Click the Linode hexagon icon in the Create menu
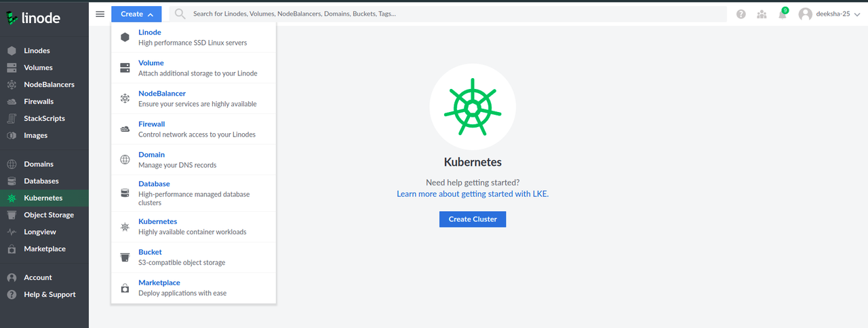Screen dimensions: 868x328 click(125, 37)
